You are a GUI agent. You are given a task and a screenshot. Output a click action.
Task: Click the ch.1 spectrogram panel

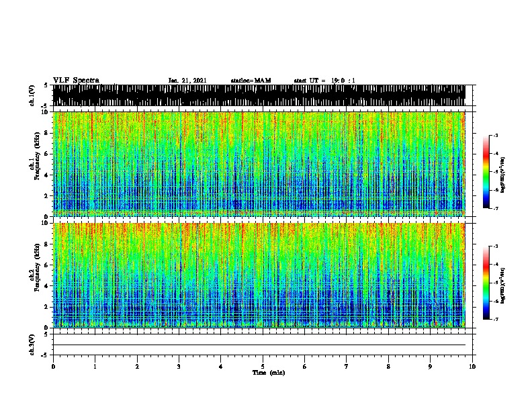click(x=259, y=164)
